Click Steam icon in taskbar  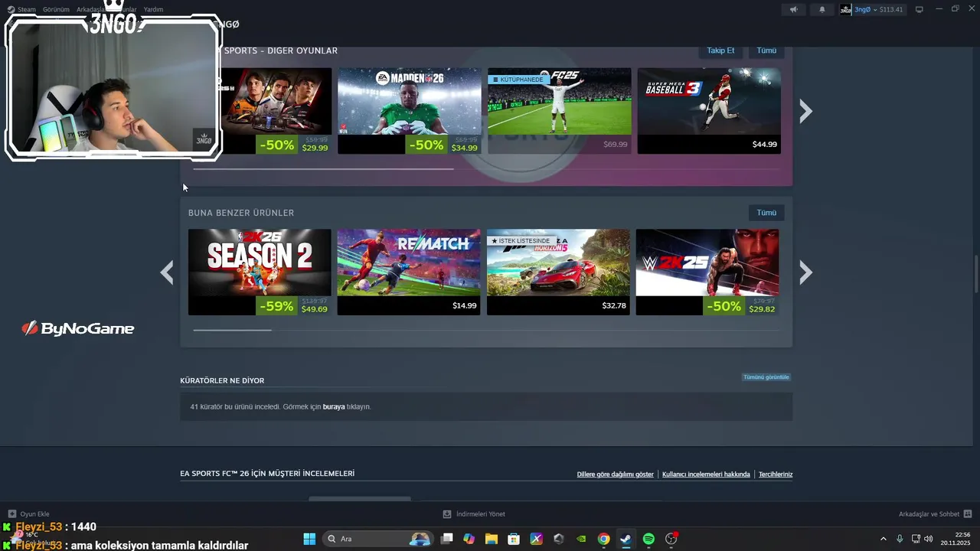point(626,539)
